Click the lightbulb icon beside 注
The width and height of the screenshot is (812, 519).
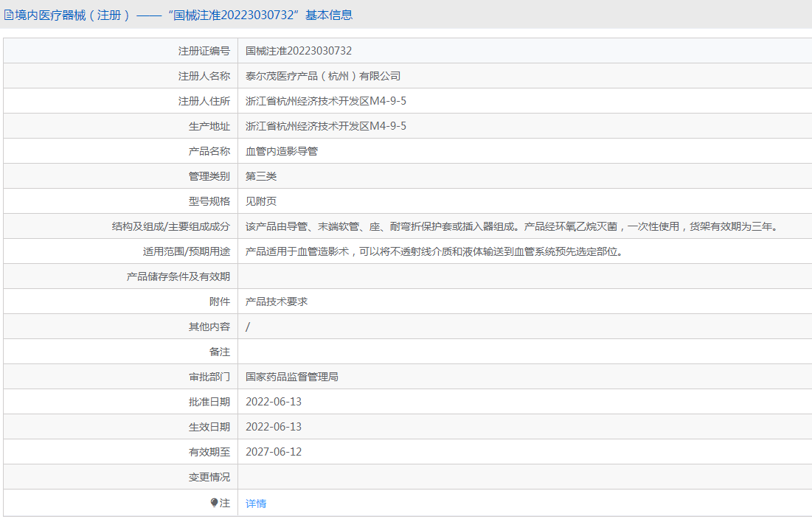(215, 503)
